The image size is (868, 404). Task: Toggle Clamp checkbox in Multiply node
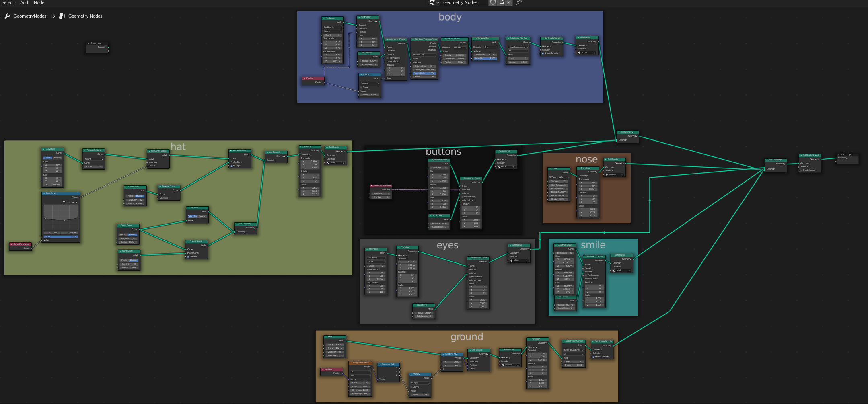coord(411,387)
